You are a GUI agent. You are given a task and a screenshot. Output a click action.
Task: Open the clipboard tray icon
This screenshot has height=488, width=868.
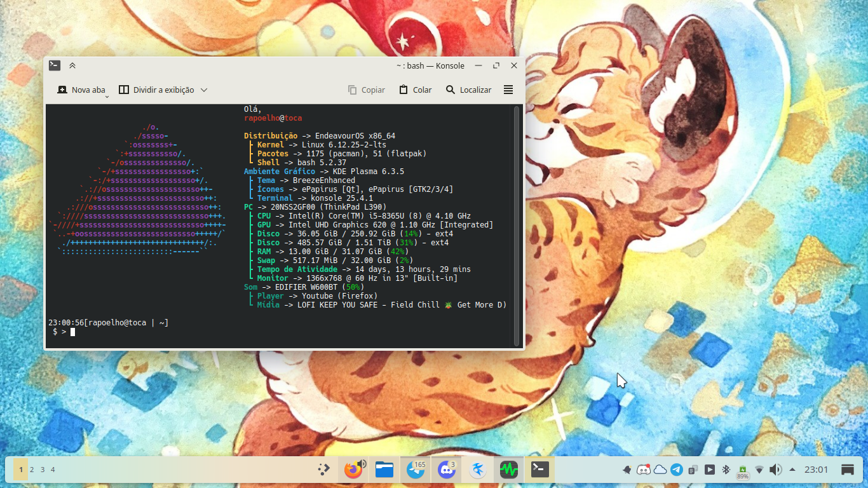[x=693, y=470]
